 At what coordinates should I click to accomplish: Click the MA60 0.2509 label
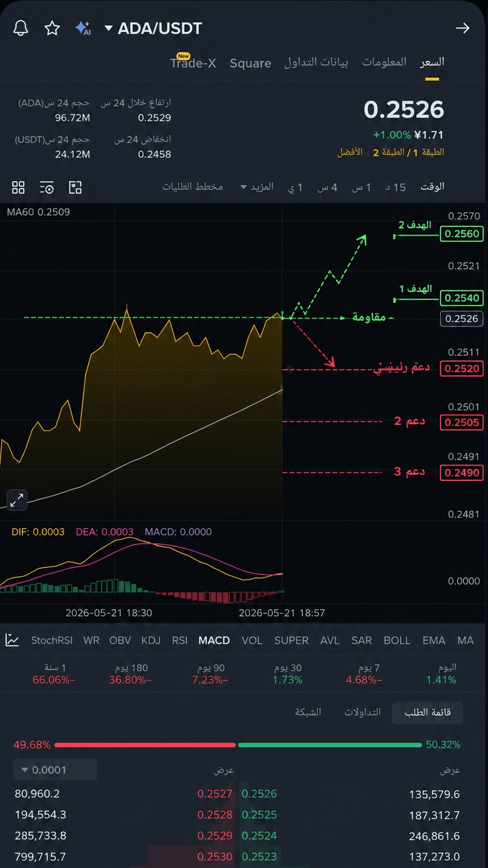click(38, 212)
